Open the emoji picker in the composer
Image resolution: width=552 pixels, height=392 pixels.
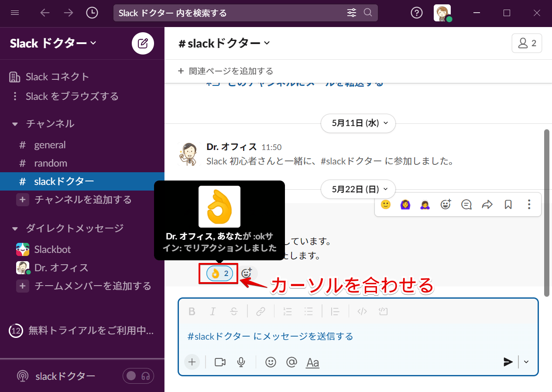coord(271,362)
